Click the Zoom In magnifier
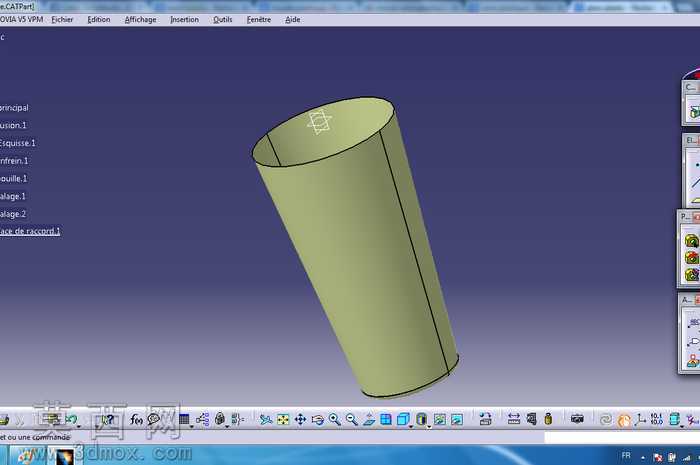Image resolution: width=700 pixels, height=465 pixels. click(x=335, y=419)
